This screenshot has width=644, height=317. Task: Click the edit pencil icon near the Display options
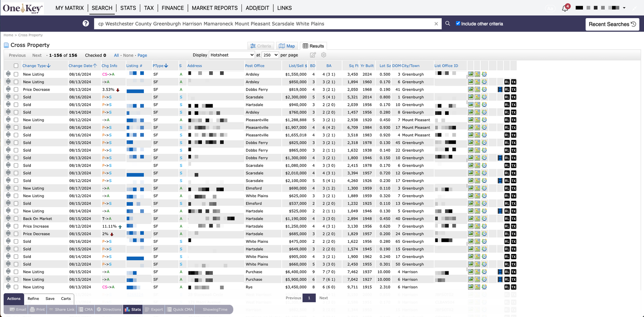313,55
